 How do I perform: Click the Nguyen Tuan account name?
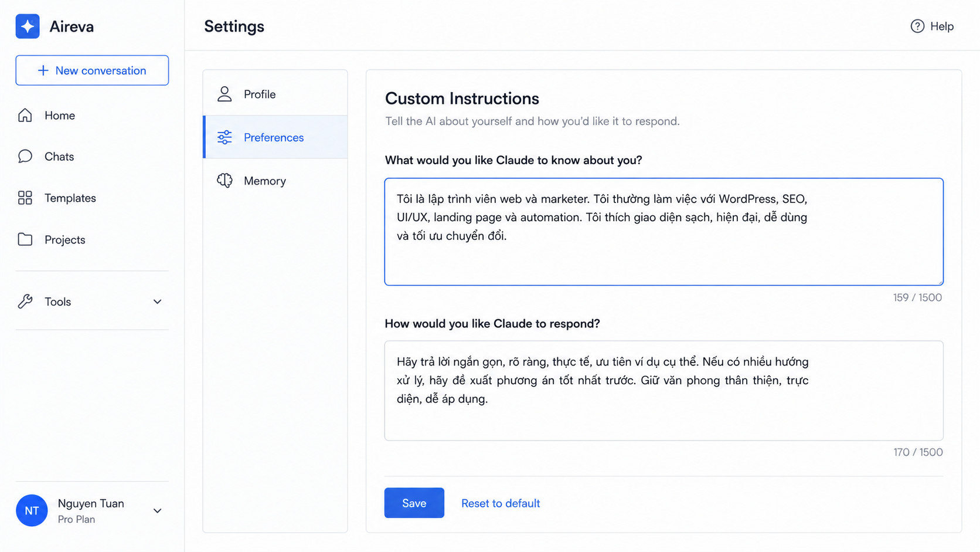tap(91, 503)
